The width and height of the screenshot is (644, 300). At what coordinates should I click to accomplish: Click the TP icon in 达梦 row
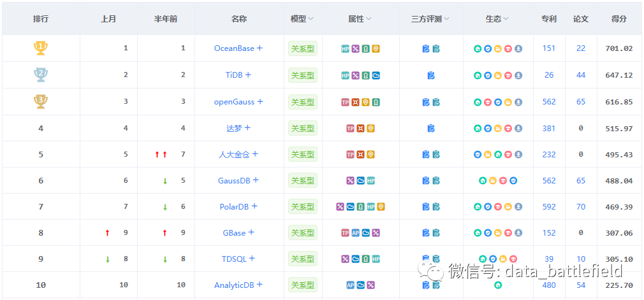(350, 129)
